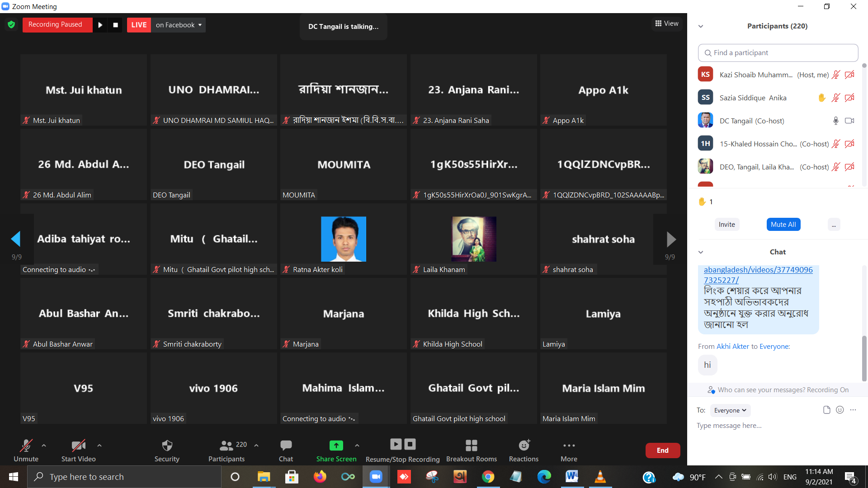Viewport: 868px width, 488px height.
Task: Mute DC Tangail's microphone
Action: point(836,121)
